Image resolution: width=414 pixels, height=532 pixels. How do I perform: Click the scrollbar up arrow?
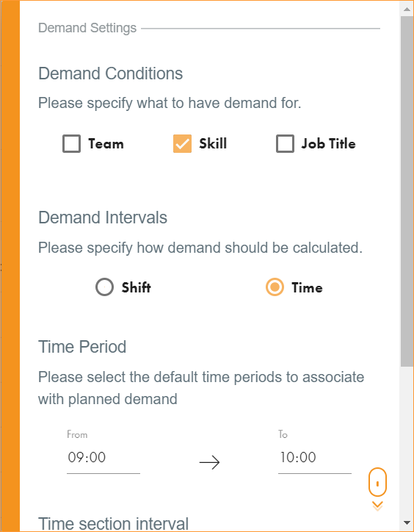pyautogui.click(x=407, y=9)
